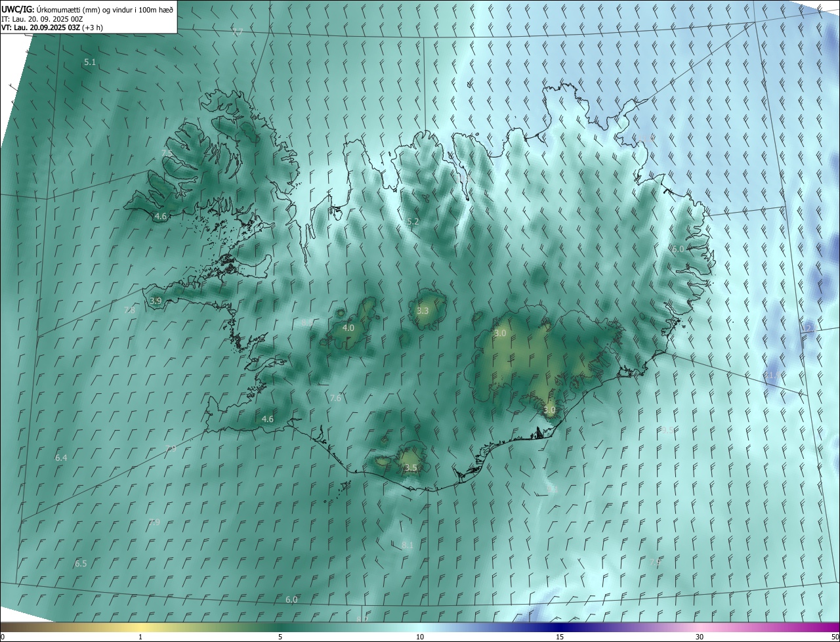Click the 8.1 value label over the sea
Image resolution: width=840 pixels, height=642 pixels.
(408, 546)
